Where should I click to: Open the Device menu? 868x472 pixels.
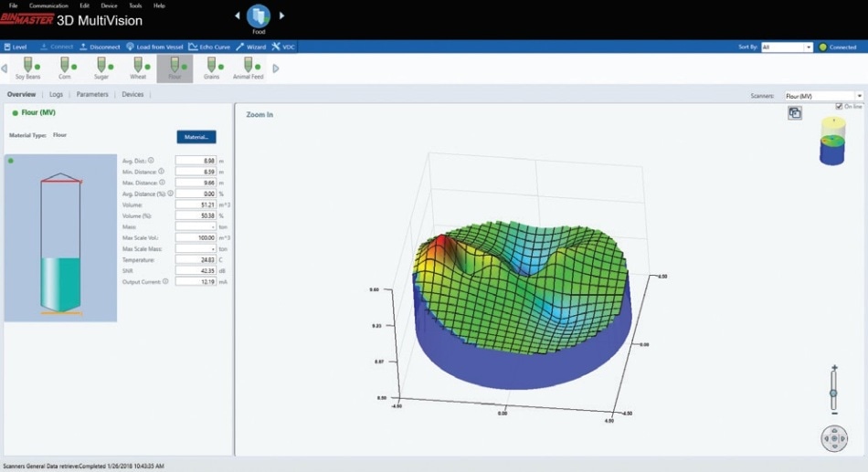click(109, 5)
